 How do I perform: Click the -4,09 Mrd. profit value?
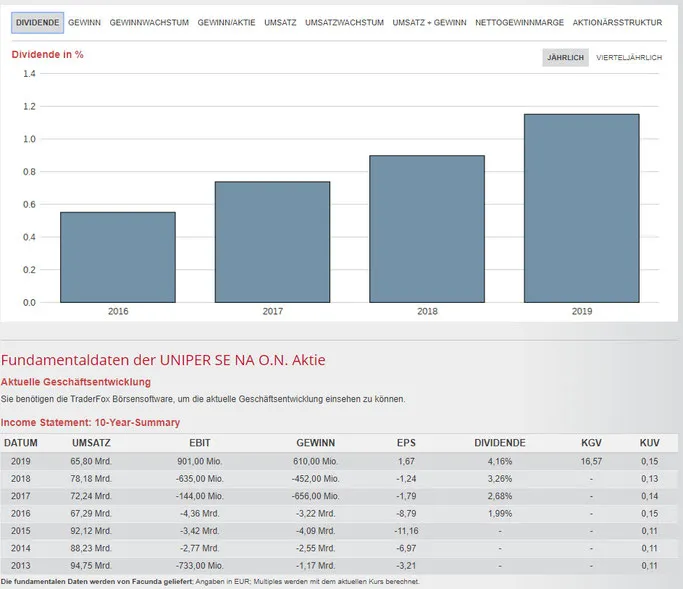[x=315, y=531]
